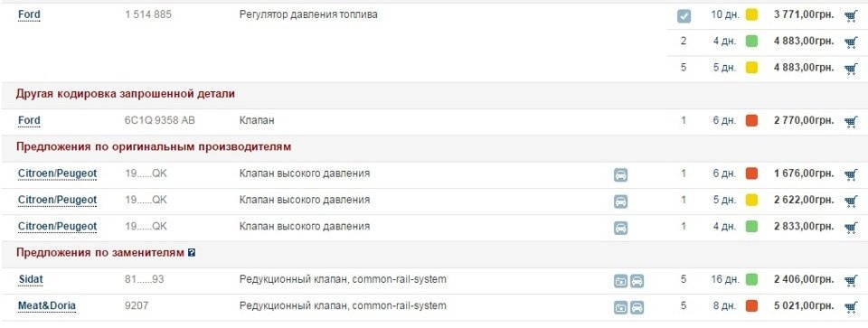
Task: Open the Ford 1 514 885 brand link
Action: coord(29,15)
